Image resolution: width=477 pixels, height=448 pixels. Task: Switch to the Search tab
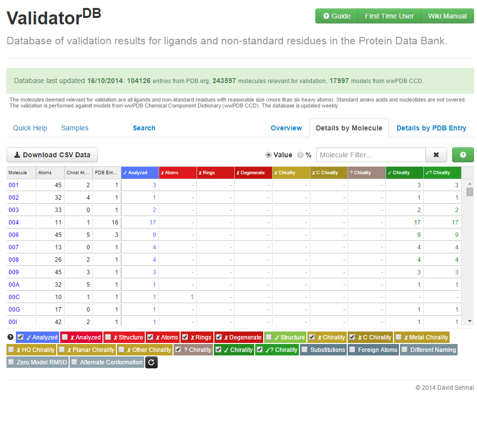[144, 128]
